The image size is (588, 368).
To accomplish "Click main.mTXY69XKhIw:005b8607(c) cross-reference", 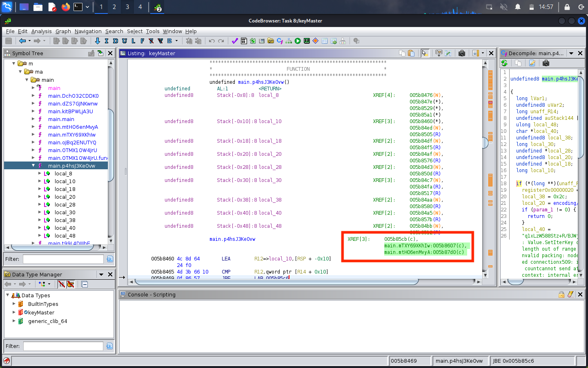I will (425, 246).
